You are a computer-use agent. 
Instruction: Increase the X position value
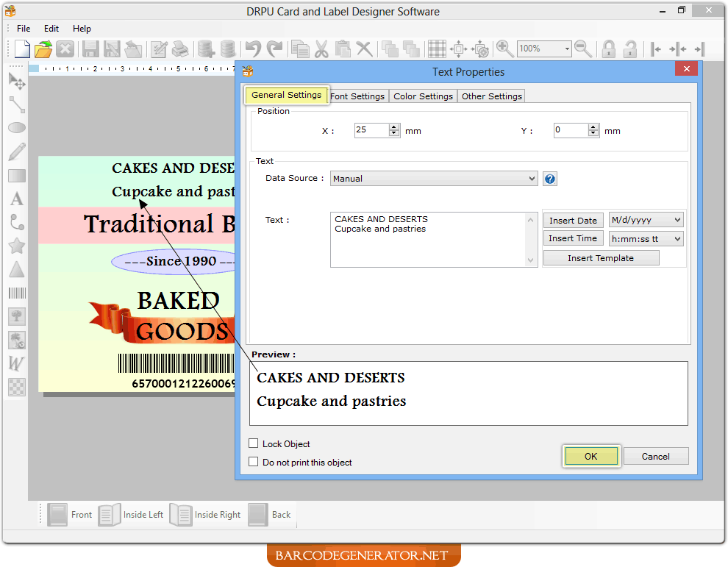394,126
